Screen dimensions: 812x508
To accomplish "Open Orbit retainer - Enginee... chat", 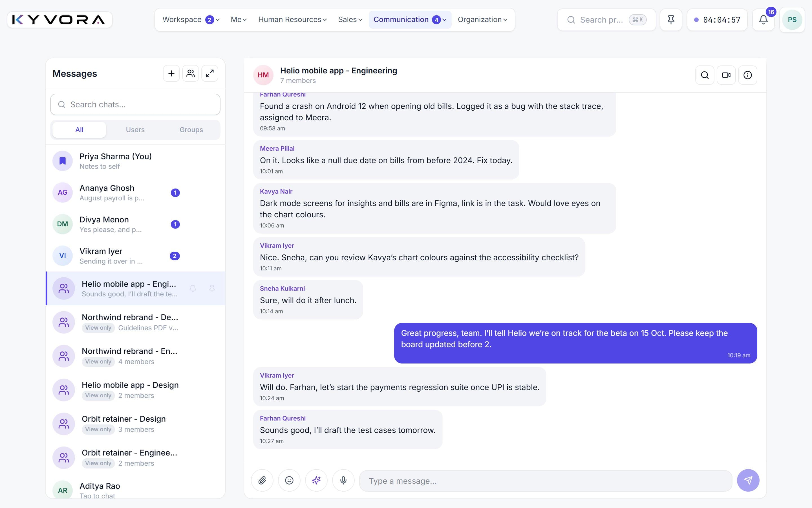I will pyautogui.click(x=135, y=458).
